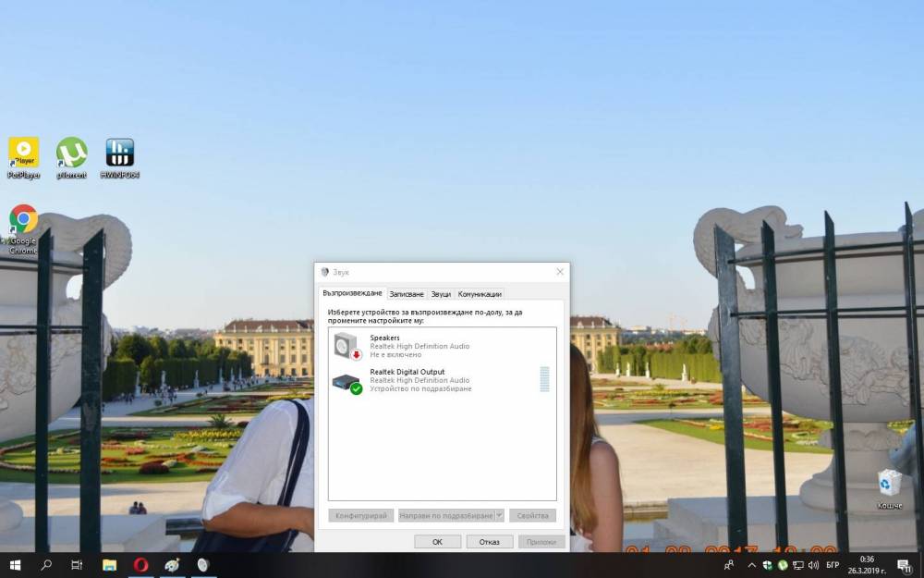Expand the 'Направи по подразбиране' dropdown arrow
This screenshot has width=924, height=578.
(x=499, y=515)
